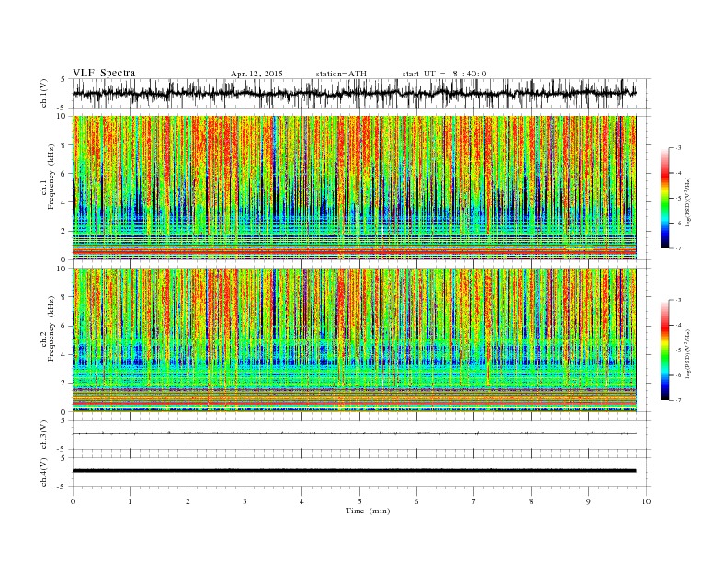
Task: Click the "8" tick on ch.1 frequency axis
Action: (63, 145)
